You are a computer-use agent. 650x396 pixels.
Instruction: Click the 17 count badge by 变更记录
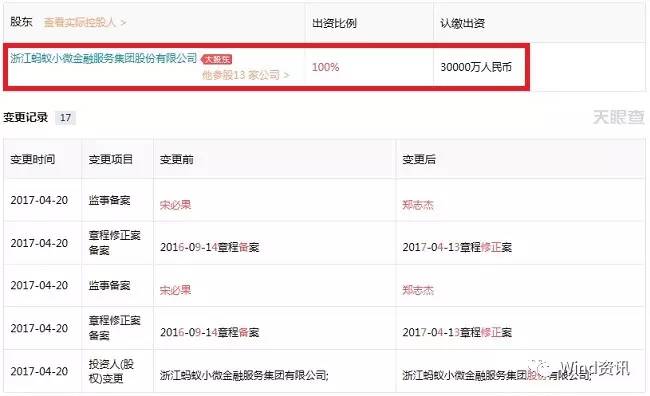pos(65,118)
